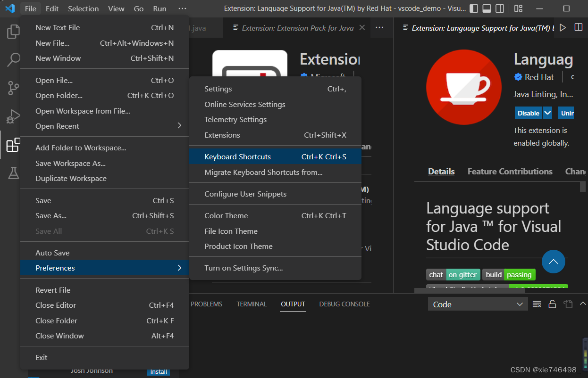This screenshot has width=588, height=378.
Task: Click the Disable extension button
Action: click(529, 113)
